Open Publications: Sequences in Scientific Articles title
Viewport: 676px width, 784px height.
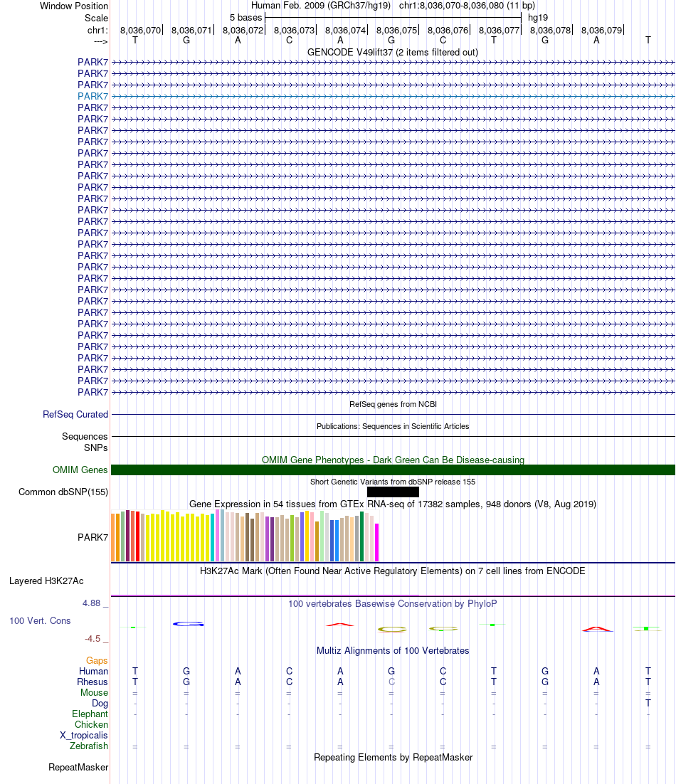393,426
